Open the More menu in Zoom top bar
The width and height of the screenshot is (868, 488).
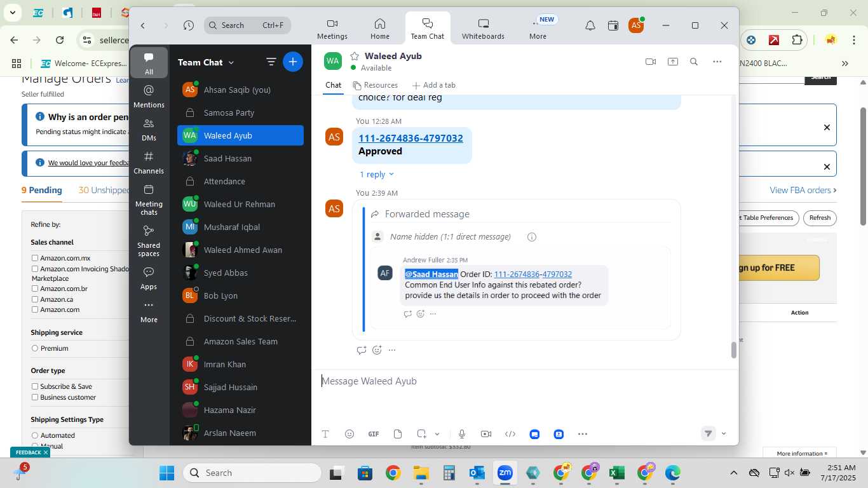(538, 29)
